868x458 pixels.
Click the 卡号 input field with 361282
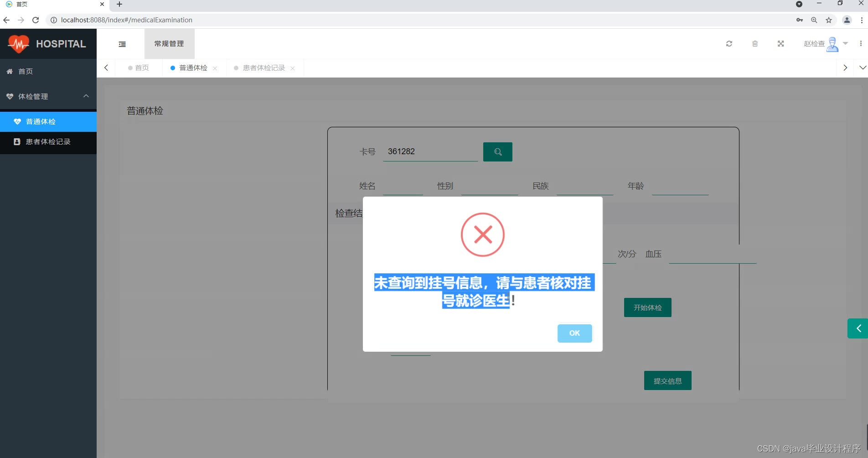coord(430,152)
